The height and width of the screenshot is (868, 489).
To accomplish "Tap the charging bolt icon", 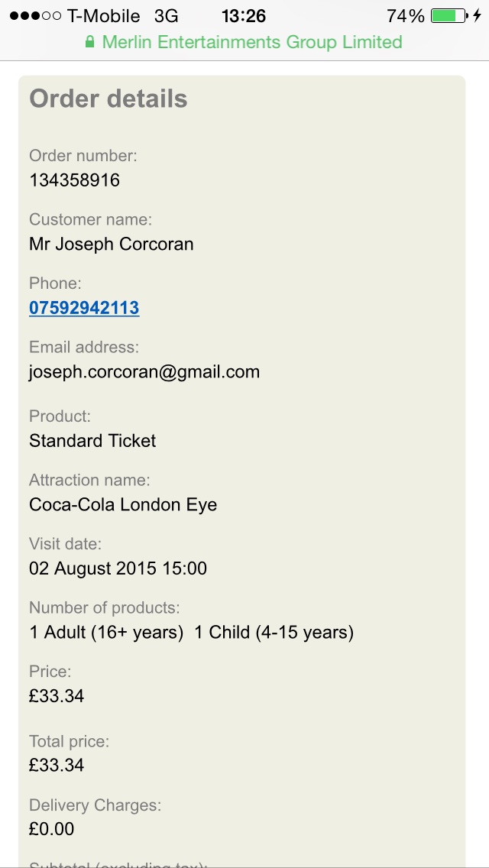I will 477,16.
